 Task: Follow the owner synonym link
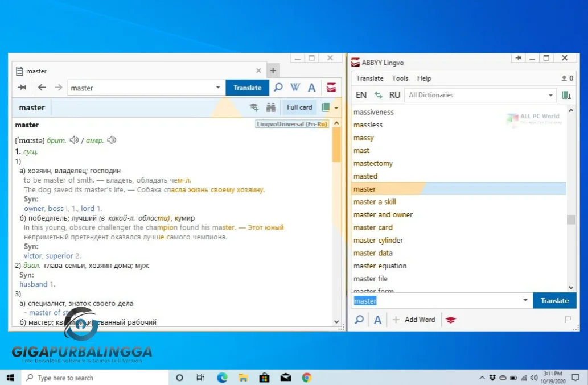coord(34,209)
